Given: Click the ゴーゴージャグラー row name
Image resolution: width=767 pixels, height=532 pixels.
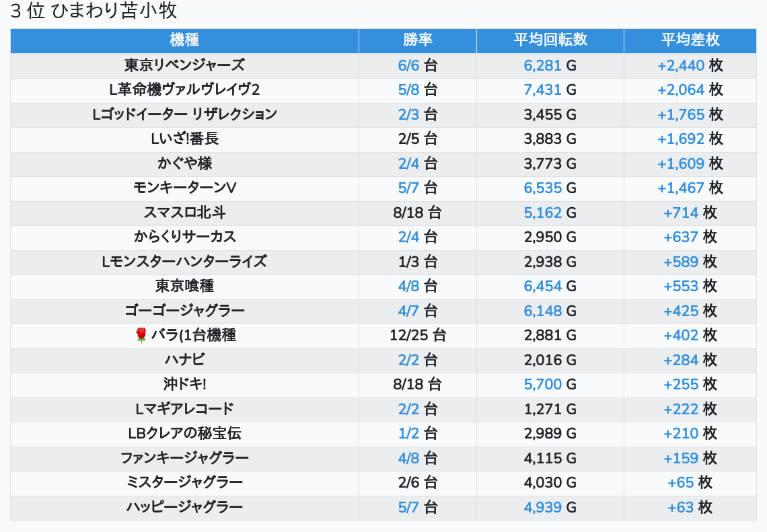Looking at the screenshot, I should coord(184,311).
